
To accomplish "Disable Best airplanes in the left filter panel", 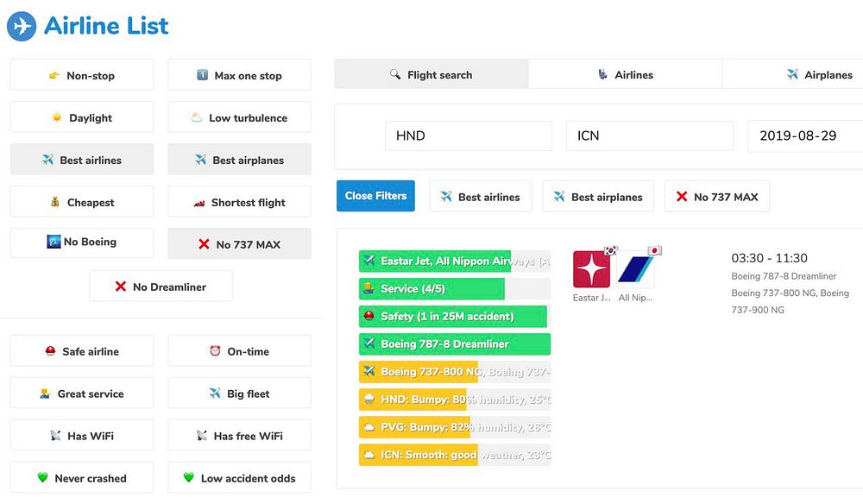I will [x=239, y=160].
